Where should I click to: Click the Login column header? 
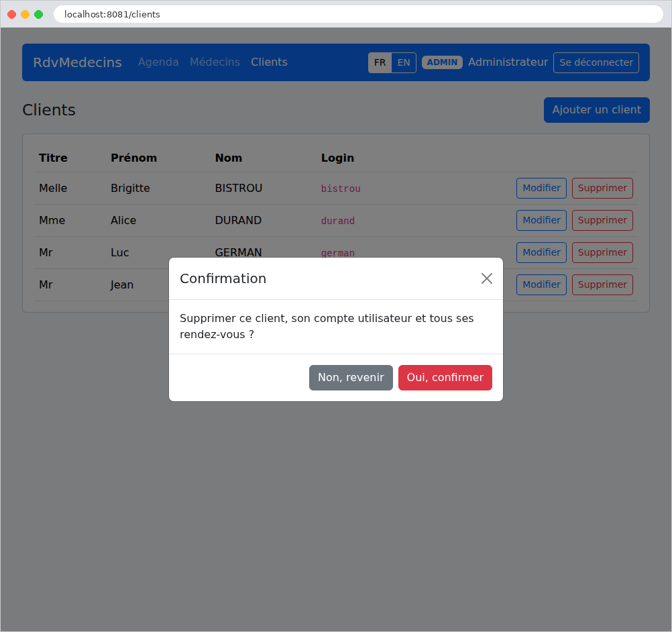click(x=338, y=158)
